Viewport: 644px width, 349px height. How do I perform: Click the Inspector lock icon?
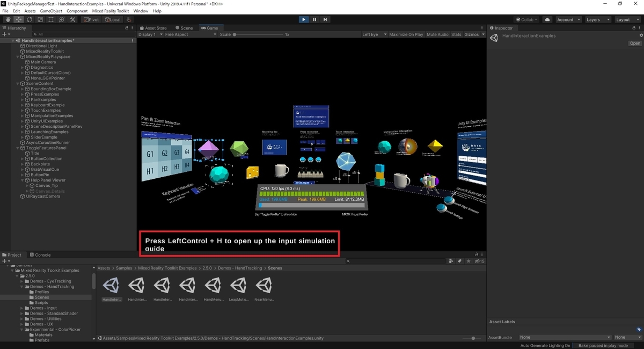point(634,28)
